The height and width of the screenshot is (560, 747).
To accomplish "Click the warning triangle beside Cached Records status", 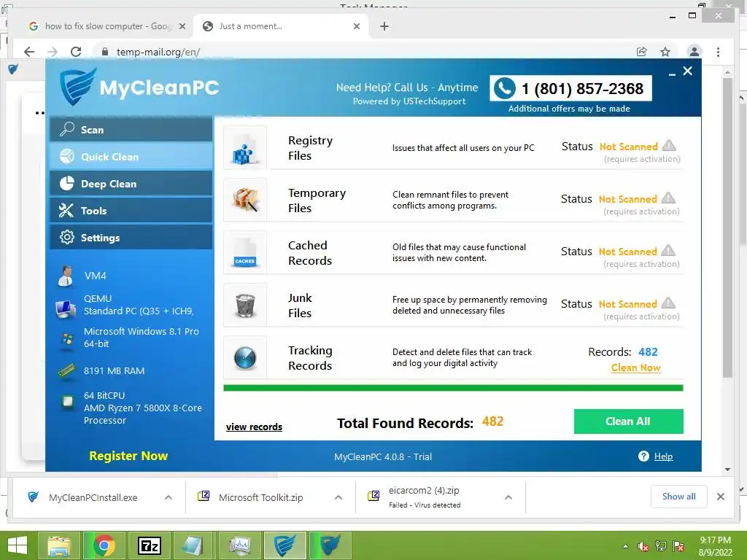I will (668, 250).
